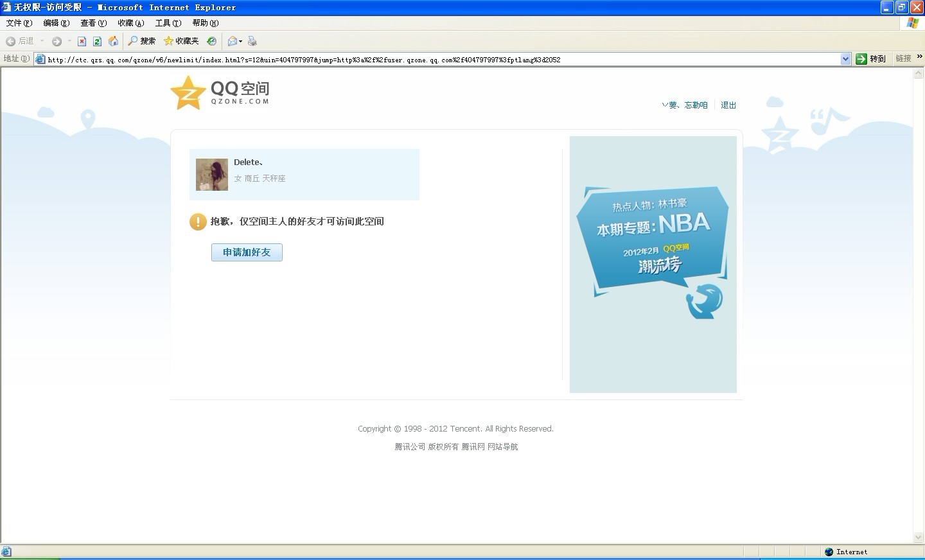Open the Search (搜索) toolbar button
This screenshot has height=560, width=925.
(x=141, y=41)
